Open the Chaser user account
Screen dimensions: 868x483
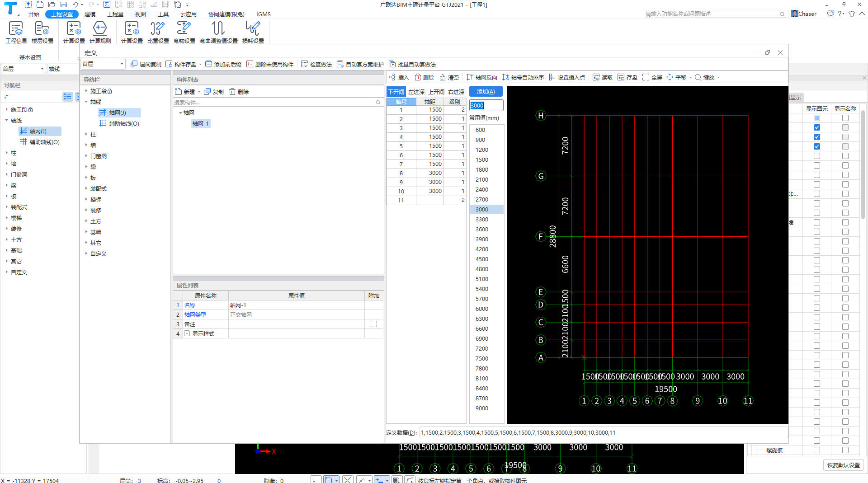tap(804, 14)
